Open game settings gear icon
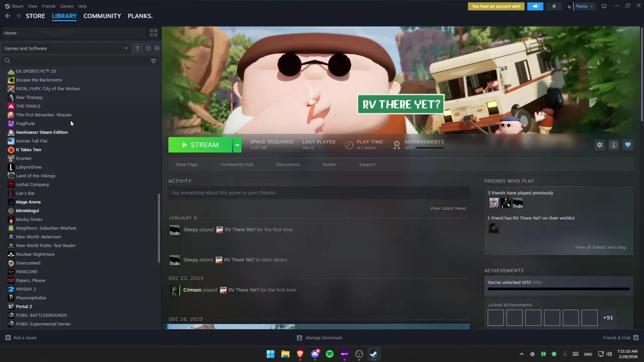The image size is (644, 362). coord(599,145)
